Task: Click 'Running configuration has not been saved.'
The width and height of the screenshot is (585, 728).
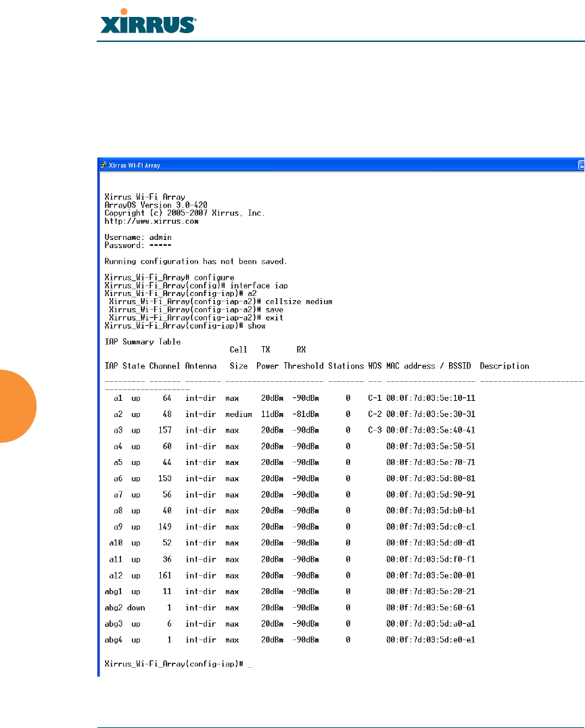Action: pyautogui.click(x=195, y=262)
